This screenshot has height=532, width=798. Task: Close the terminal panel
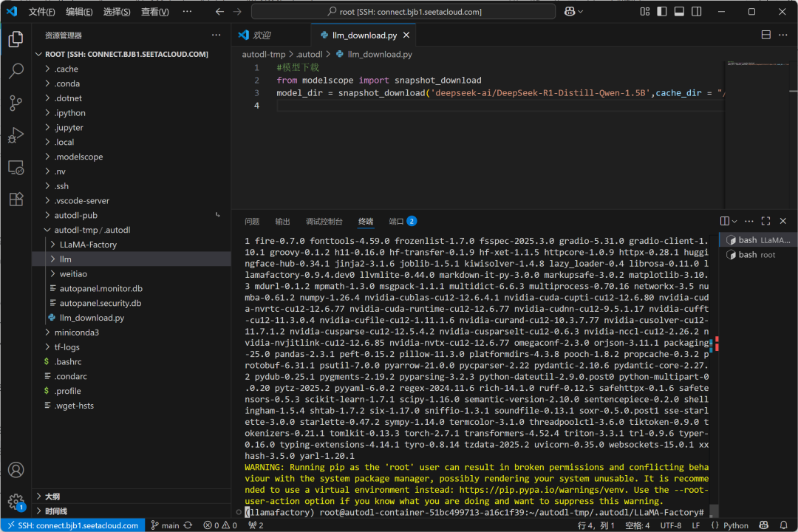click(783, 221)
